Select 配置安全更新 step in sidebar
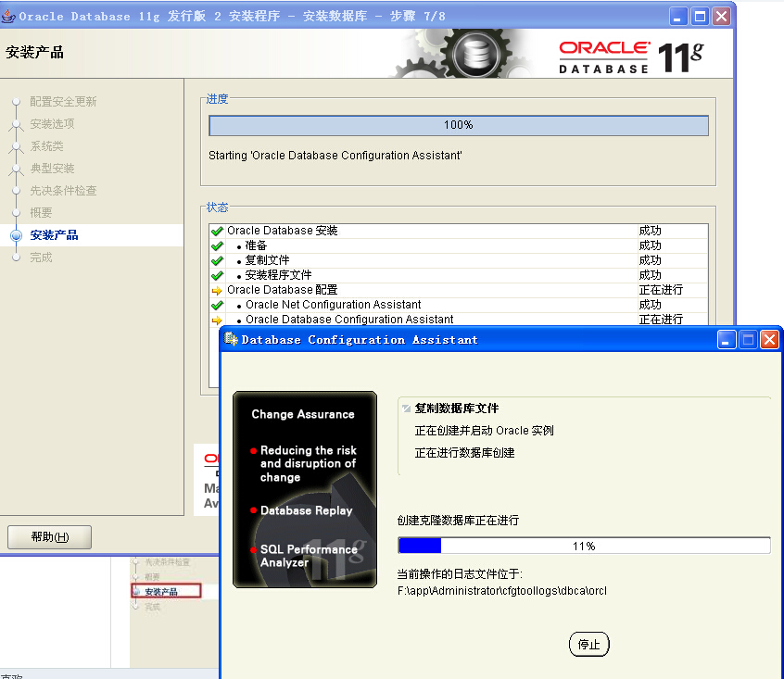 pyautogui.click(x=63, y=101)
